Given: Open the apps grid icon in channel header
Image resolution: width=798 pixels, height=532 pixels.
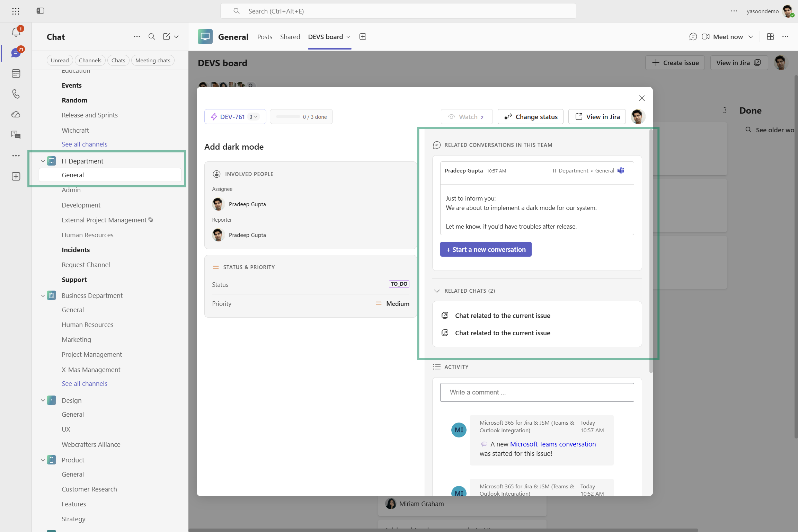Looking at the screenshot, I should tap(770, 37).
